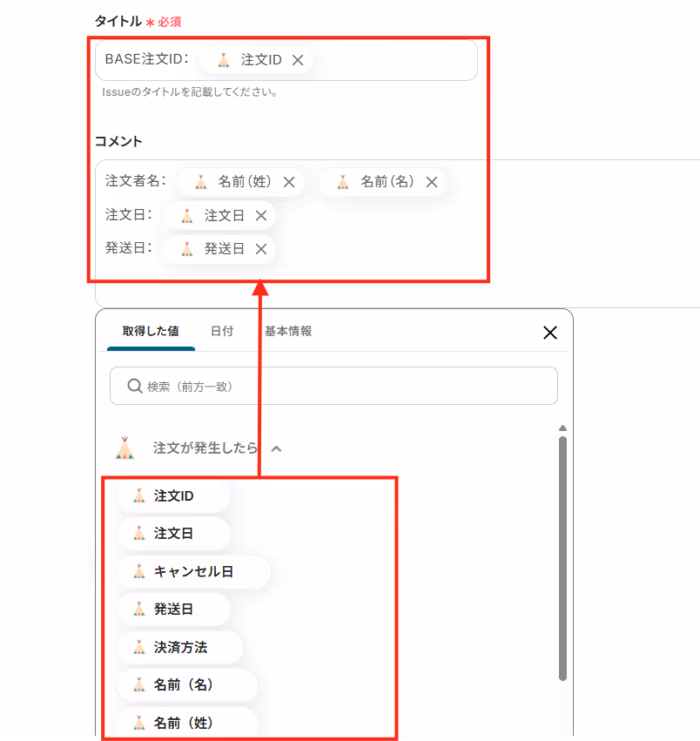Remove the 注文日 chip from comment
The width and height of the screenshot is (700, 741).
point(261,215)
